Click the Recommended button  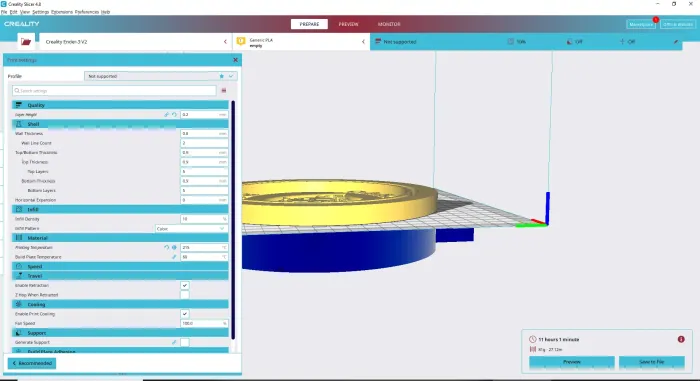(x=32, y=363)
